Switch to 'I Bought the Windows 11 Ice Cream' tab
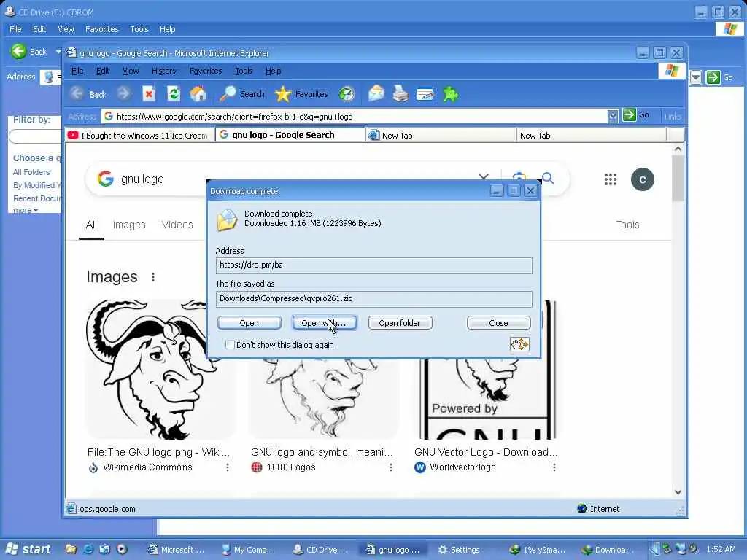This screenshot has height=560, width=747. (139, 135)
